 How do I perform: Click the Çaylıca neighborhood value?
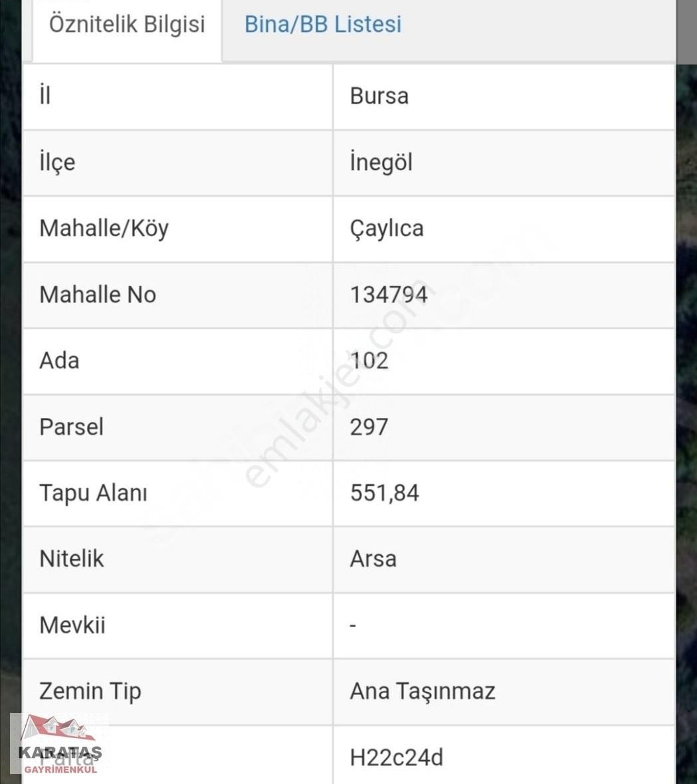point(387,228)
